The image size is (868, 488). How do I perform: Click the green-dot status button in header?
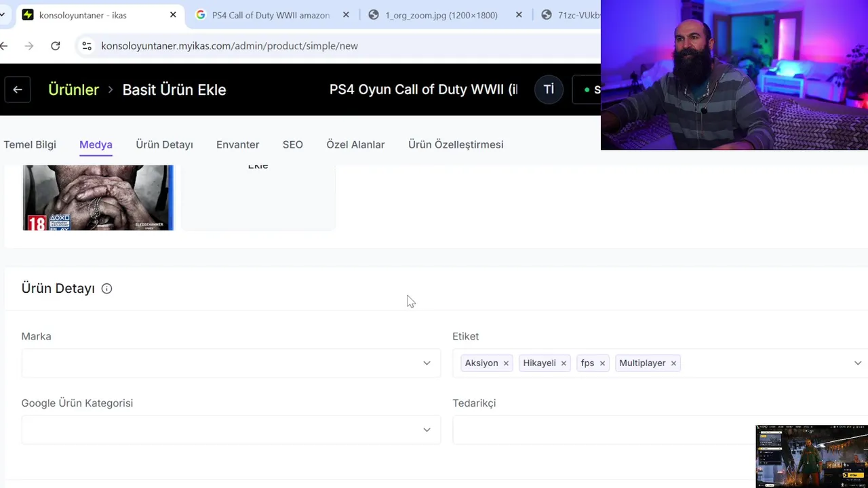588,89
